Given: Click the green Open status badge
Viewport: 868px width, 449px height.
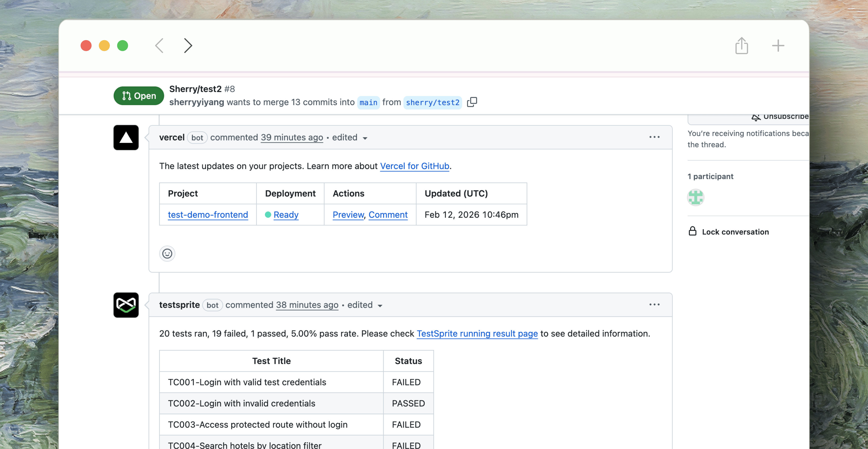Looking at the screenshot, I should click(x=139, y=96).
